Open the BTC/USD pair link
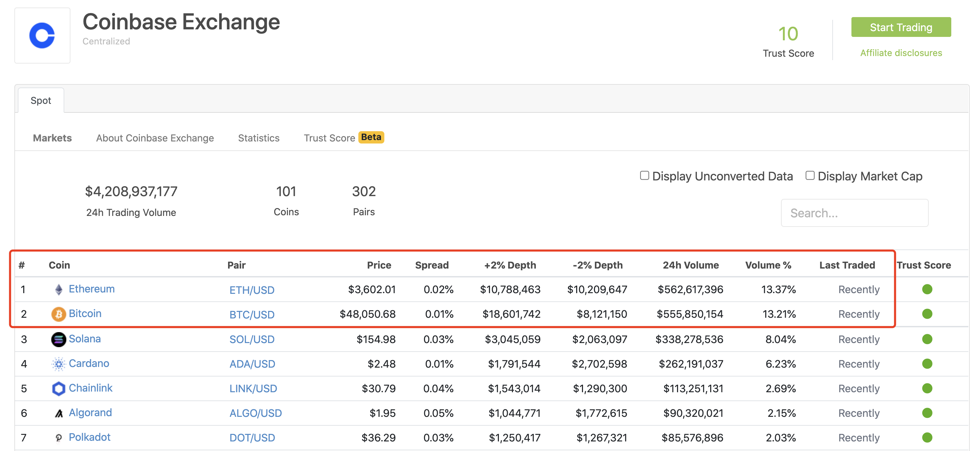Viewport: 980px width, 451px height. (x=252, y=315)
